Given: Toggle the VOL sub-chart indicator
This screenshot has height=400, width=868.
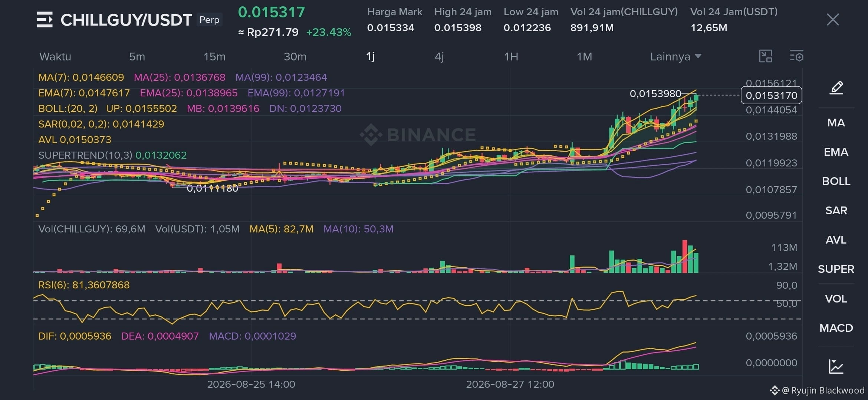Looking at the screenshot, I should (x=836, y=299).
